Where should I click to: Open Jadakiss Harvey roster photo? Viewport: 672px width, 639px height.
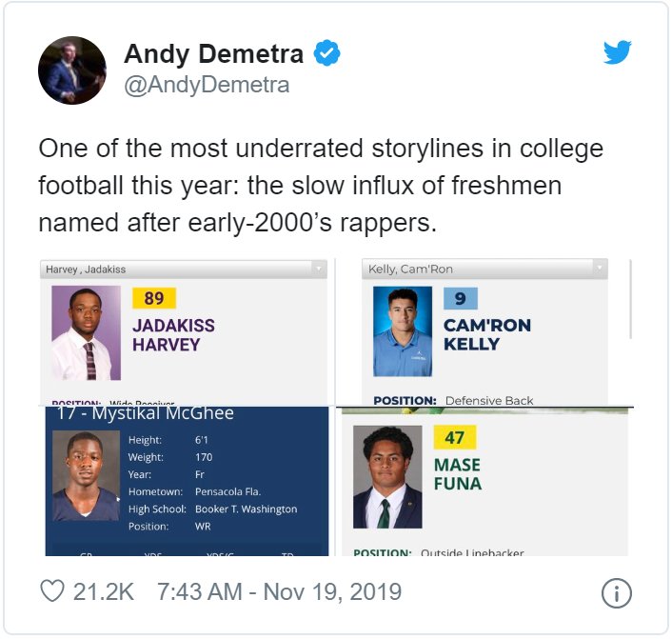click(87, 332)
